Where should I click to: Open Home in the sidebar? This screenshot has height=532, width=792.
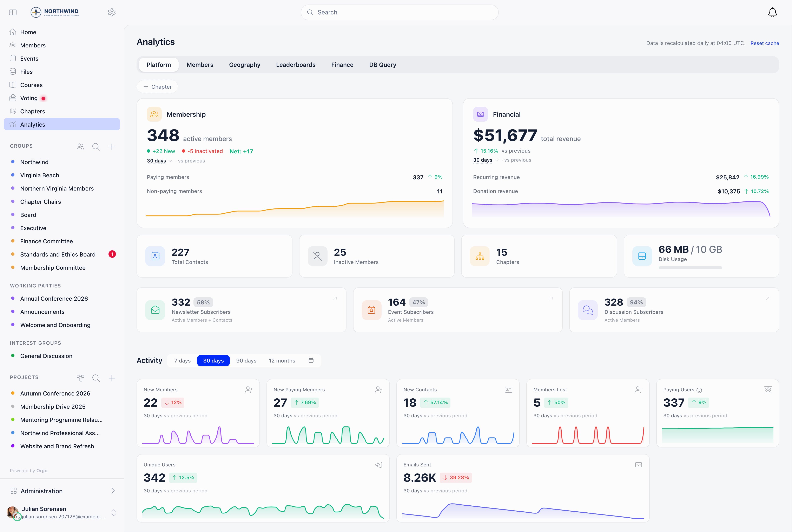pos(62,32)
